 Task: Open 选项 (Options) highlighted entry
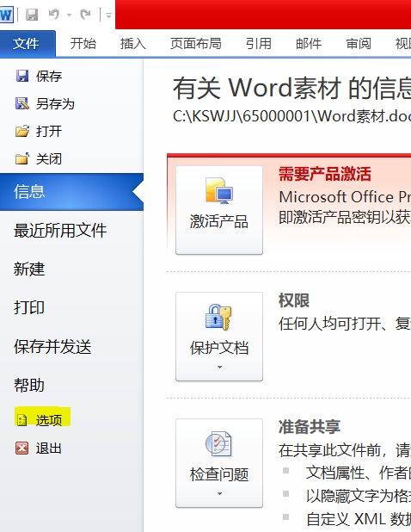[42, 420]
